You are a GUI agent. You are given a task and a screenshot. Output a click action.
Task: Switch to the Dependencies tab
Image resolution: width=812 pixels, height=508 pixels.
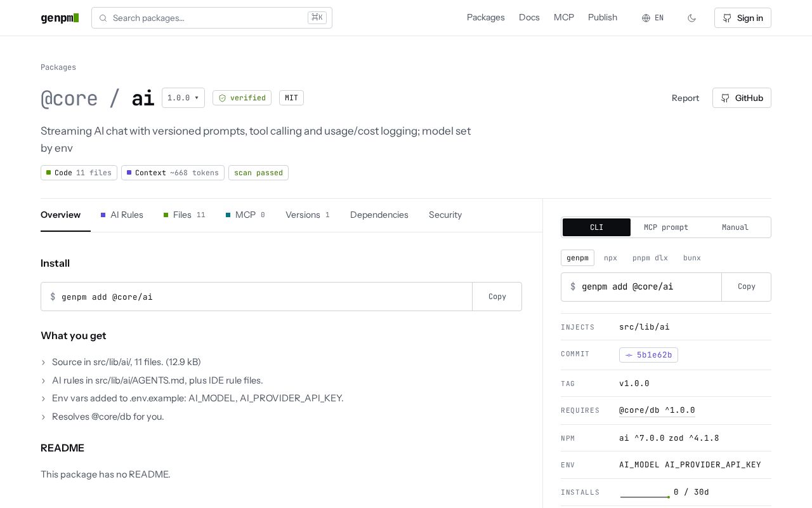pyautogui.click(x=379, y=215)
